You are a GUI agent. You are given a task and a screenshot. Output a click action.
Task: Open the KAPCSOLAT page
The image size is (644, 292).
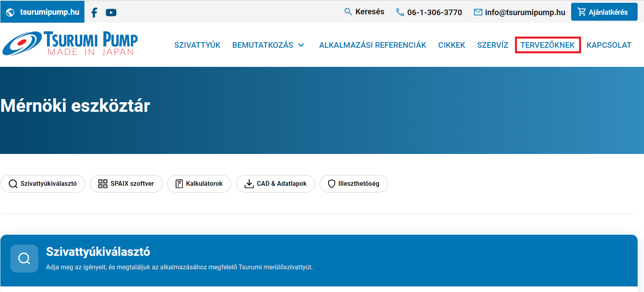point(609,45)
